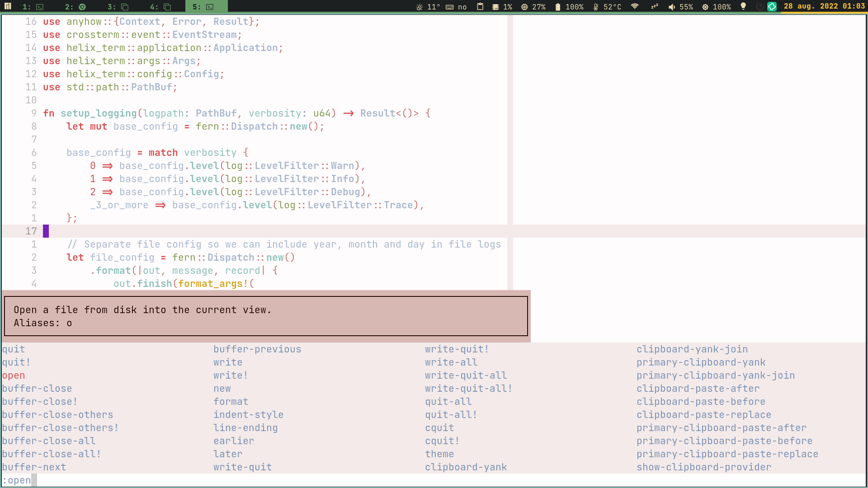The image size is (868, 488).
Task: Click the battery 100% icon
Action: pos(558,7)
